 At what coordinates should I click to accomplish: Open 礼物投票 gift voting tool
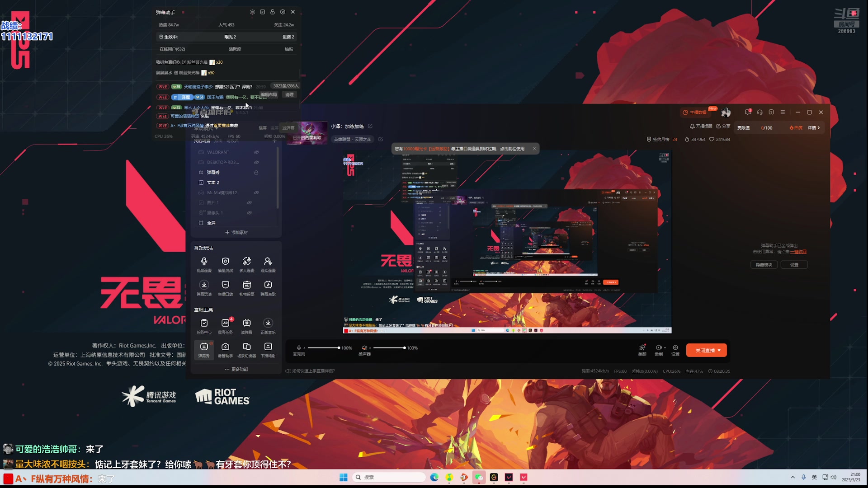pyautogui.click(x=246, y=288)
